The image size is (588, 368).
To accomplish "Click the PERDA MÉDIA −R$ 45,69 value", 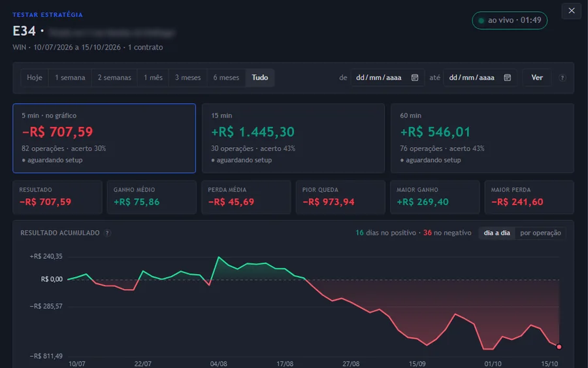I will pyautogui.click(x=231, y=202).
